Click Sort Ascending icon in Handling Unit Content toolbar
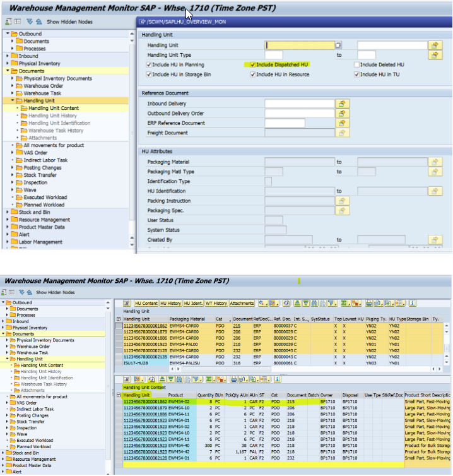The image size is (453, 476). point(162,379)
